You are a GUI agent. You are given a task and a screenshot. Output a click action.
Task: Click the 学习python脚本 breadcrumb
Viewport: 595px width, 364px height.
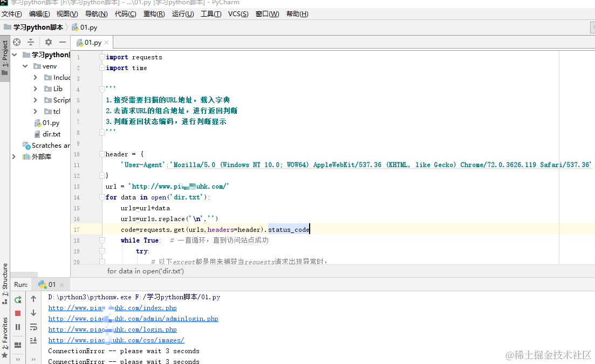point(34,28)
